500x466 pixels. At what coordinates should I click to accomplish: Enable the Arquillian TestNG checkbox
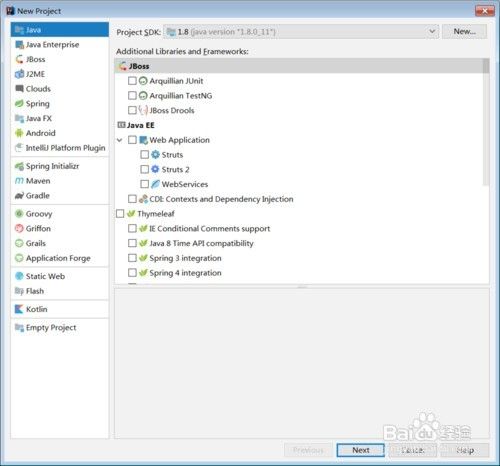(132, 96)
